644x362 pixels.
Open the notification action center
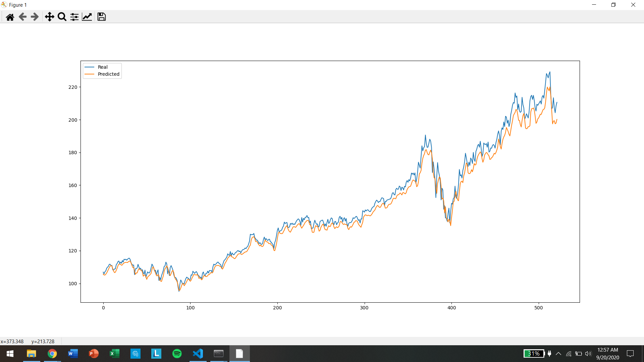click(x=630, y=354)
